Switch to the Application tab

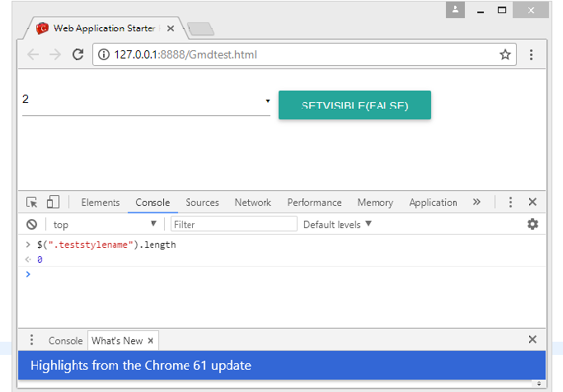click(433, 203)
